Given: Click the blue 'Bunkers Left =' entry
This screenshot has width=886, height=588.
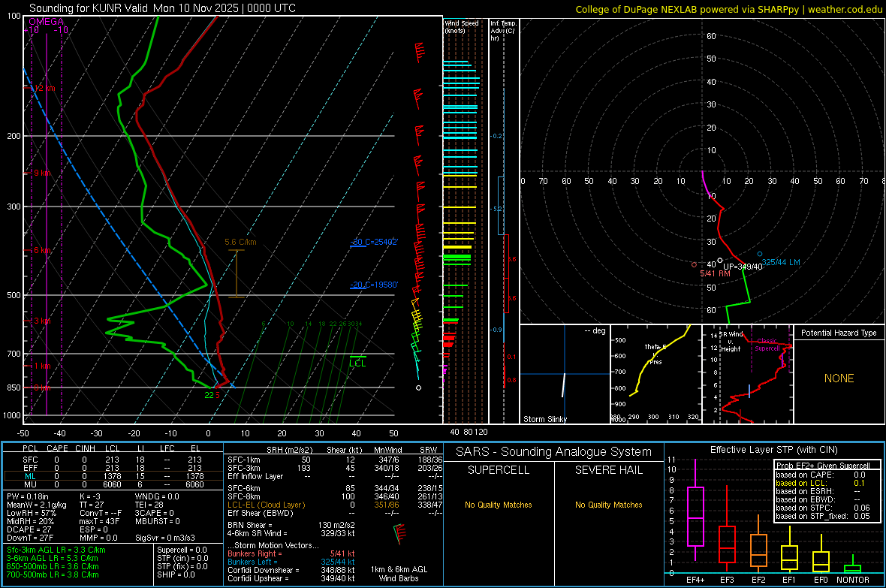Looking at the screenshot, I should pyautogui.click(x=291, y=562).
